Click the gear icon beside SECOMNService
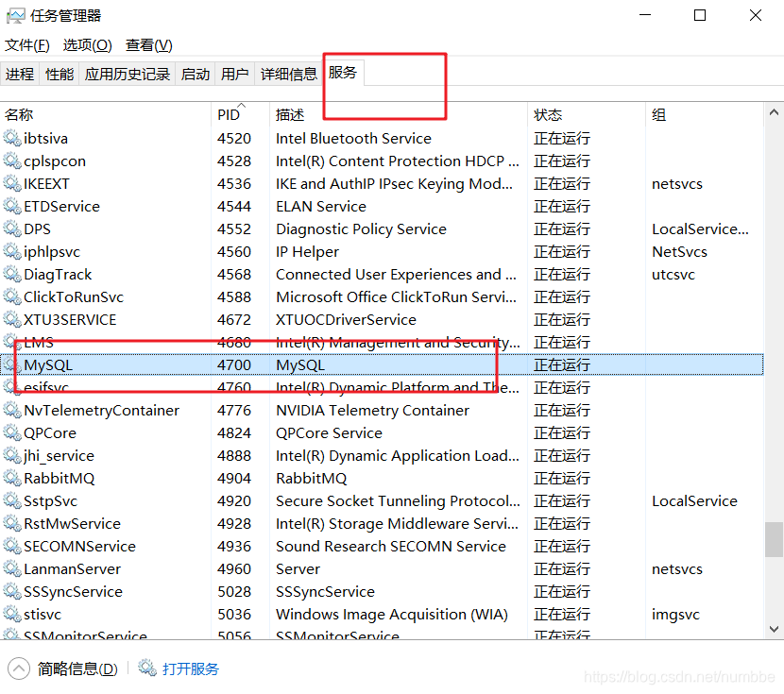The height and width of the screenshot is (694, 784). tap(12, 546)
